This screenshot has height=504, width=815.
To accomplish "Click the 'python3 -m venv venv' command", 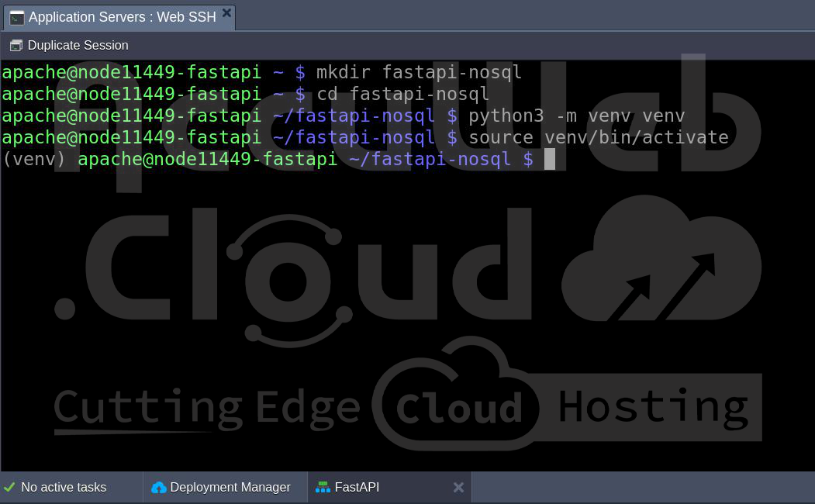I will click(x=576, y=116).
